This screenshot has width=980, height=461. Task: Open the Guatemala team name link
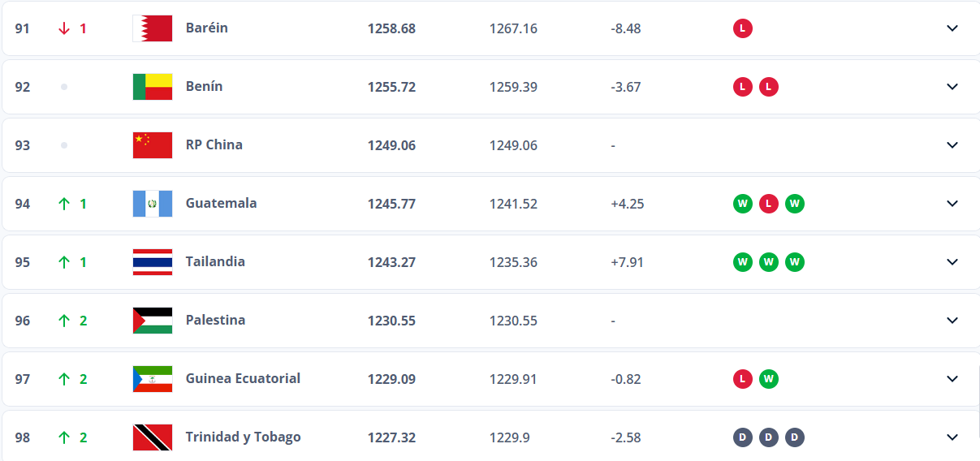221,203
